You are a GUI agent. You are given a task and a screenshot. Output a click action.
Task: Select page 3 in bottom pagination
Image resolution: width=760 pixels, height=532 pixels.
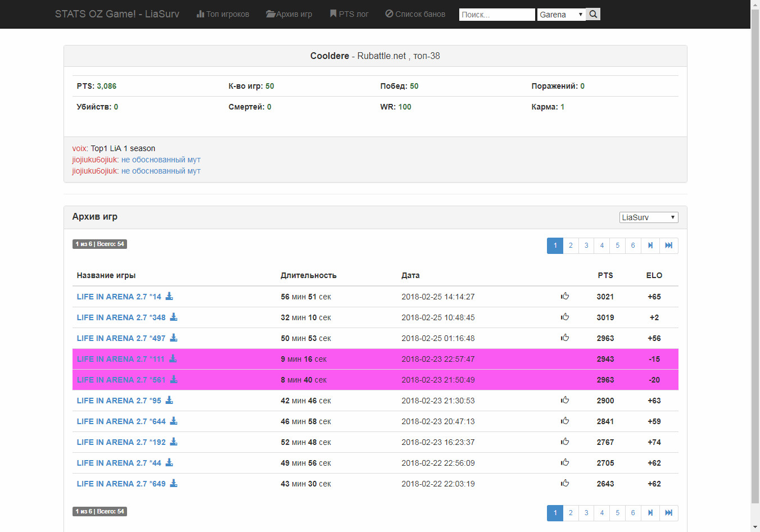click(x=586, y=513)
